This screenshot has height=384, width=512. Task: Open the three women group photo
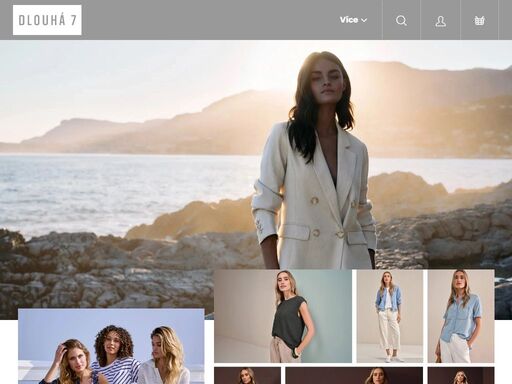click(x=111, y=346)
